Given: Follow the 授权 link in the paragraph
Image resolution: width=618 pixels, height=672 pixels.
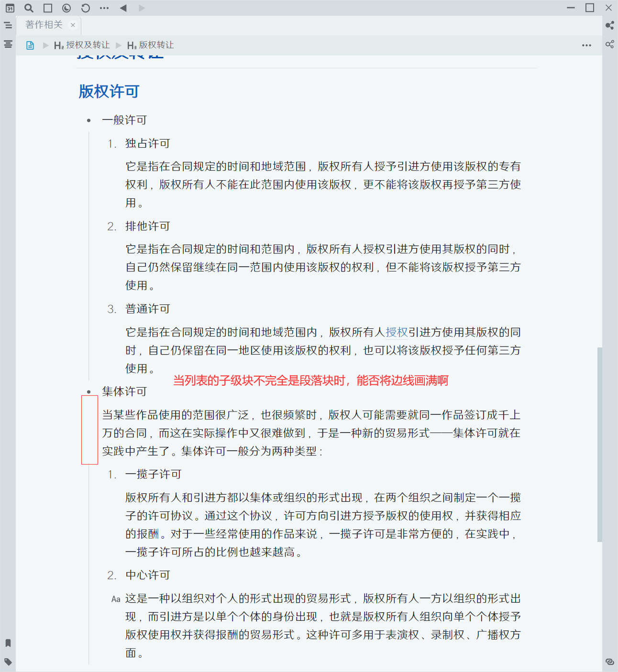Looking at the screenshot, I should click(397, 332).
